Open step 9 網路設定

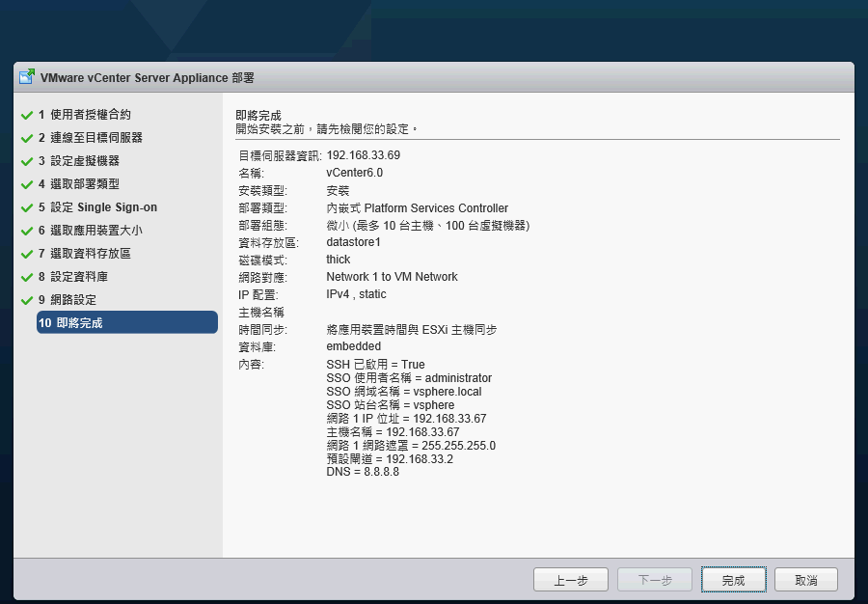click(67, 300)
